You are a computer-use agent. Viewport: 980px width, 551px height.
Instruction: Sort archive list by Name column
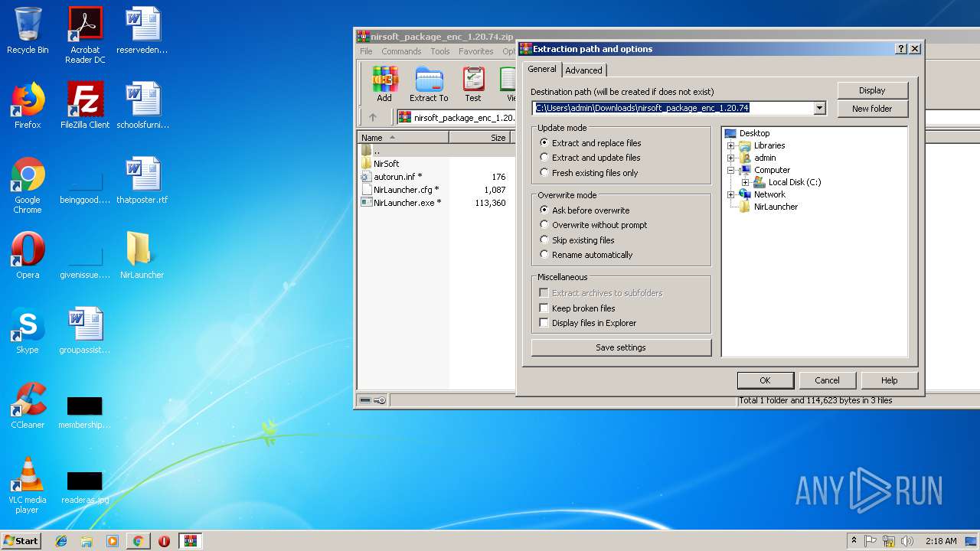click(403, 138)
